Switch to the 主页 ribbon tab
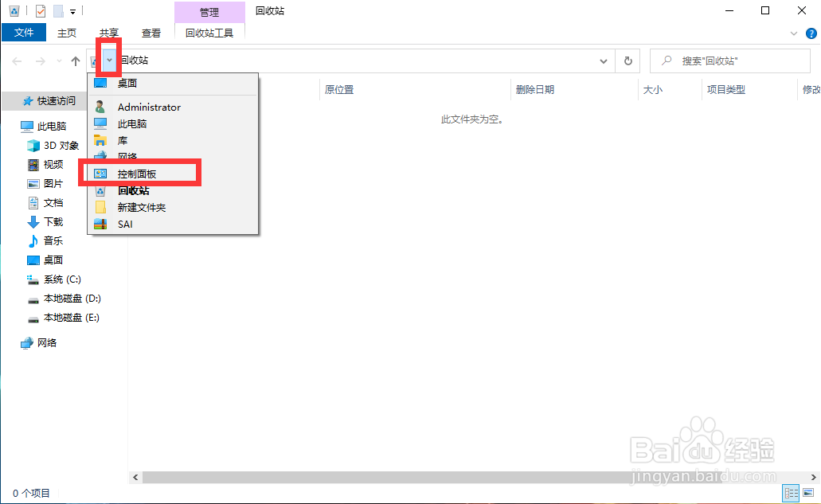 pyautogui.click(x=67, y=33)
